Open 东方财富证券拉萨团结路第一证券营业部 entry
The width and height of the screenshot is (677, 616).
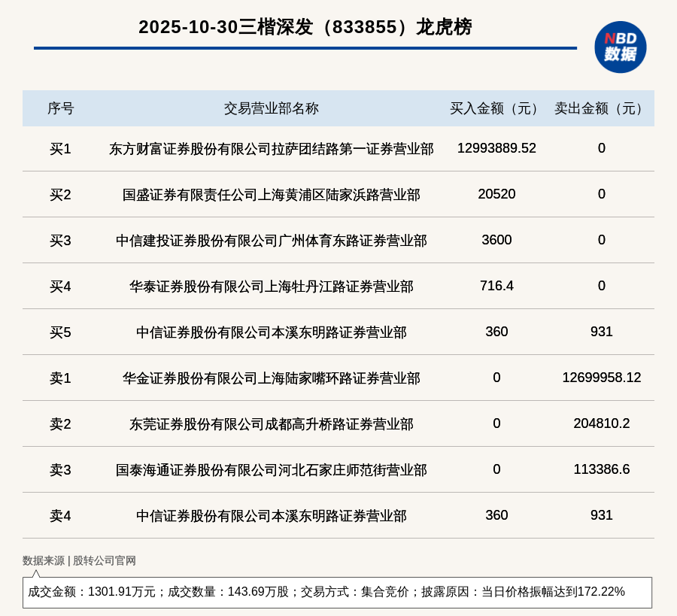click(271, 149)
